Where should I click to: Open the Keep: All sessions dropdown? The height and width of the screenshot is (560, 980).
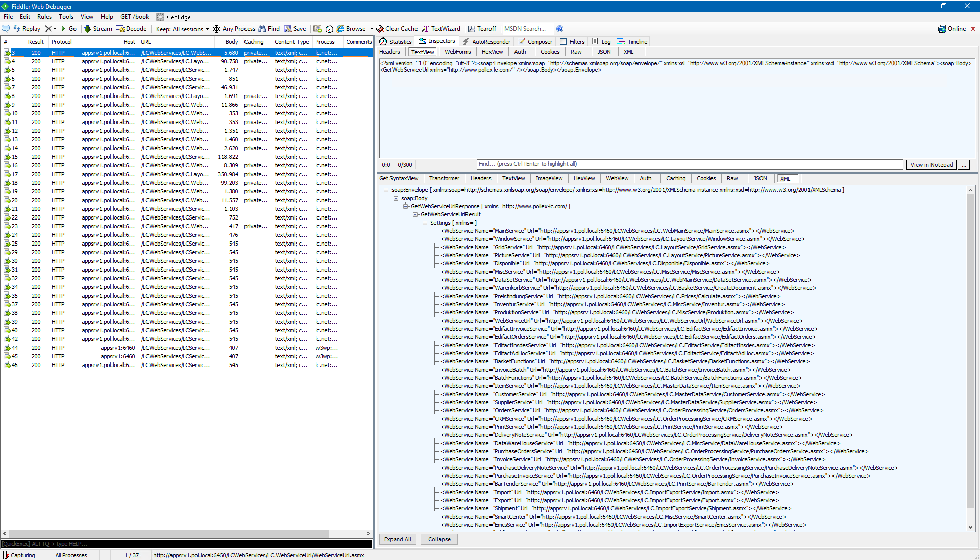point(182,29)
